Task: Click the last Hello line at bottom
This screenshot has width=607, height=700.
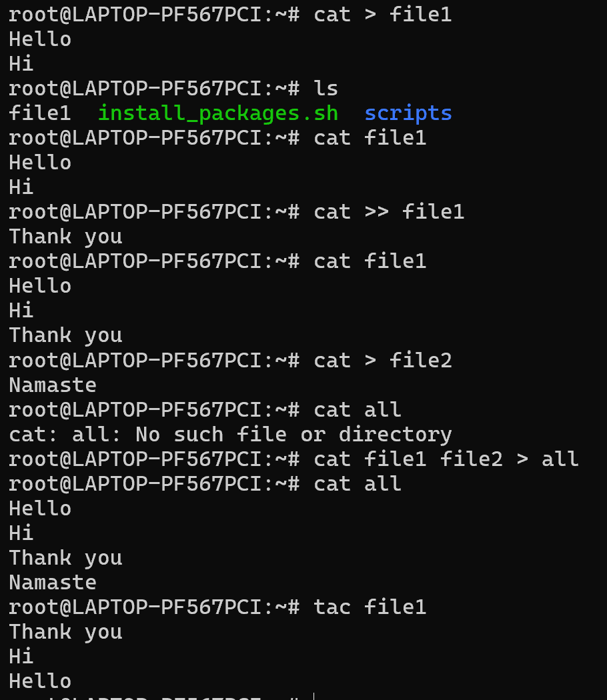Action: [40, 681]
